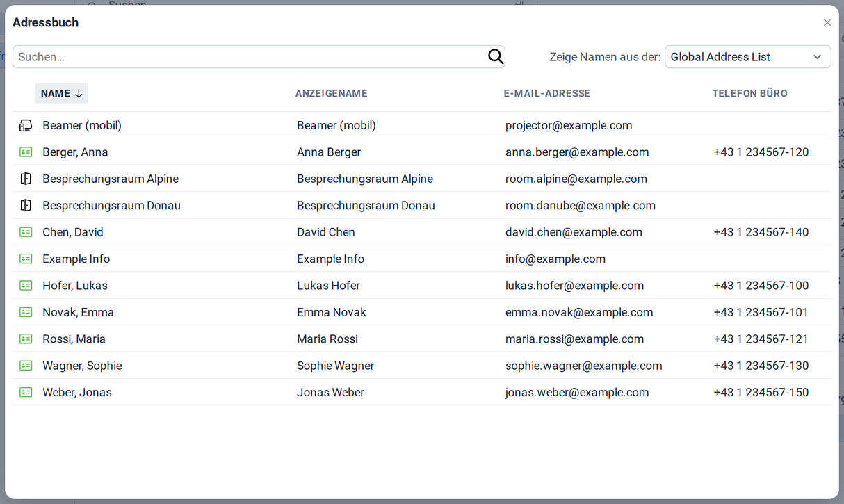Select the name Hofer, Lukas
The width and height of the screenshot is (844, 504).
(x=75, y=286)
